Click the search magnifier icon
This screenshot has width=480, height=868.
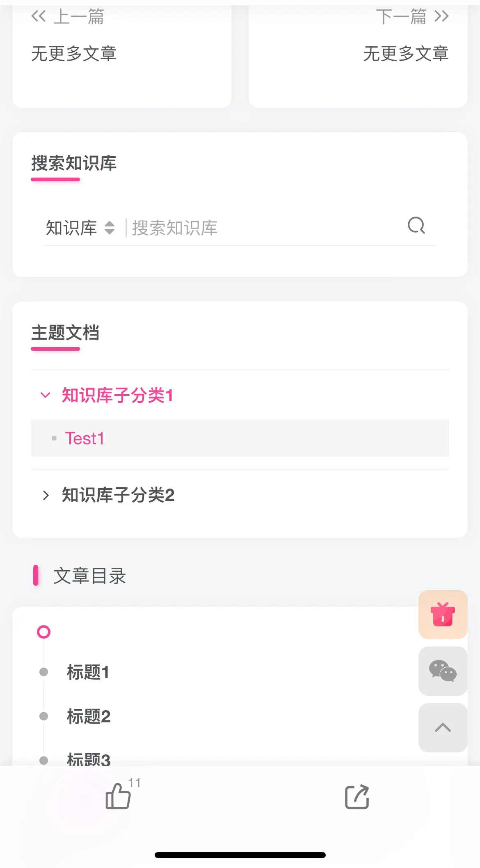click(416, 226)
